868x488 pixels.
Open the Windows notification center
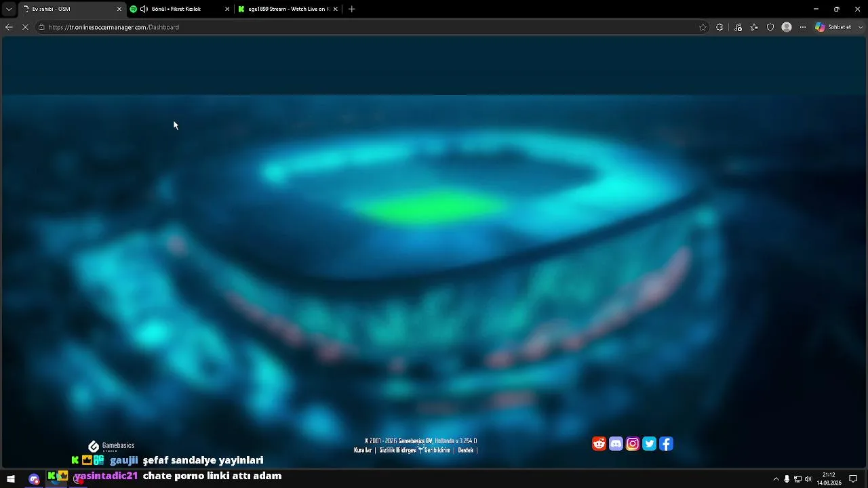click(x=853, y=479)
